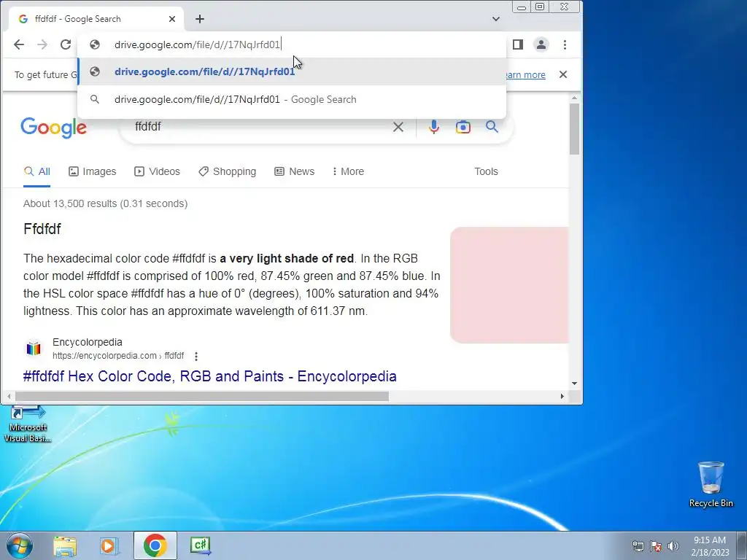This screenshot has width=747, height=560.
Task: Open the Encycolorpedia result options dots
Action: click(x=196, y=356)
